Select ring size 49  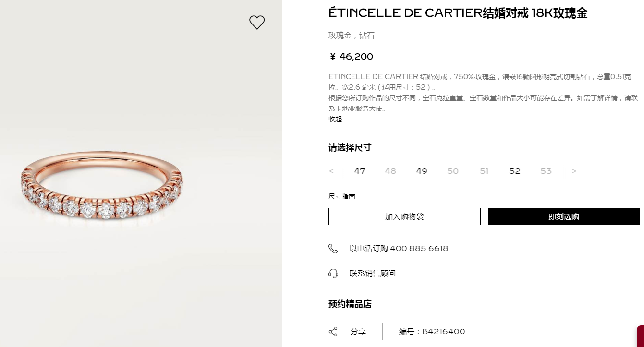click(x=422, y=171)
